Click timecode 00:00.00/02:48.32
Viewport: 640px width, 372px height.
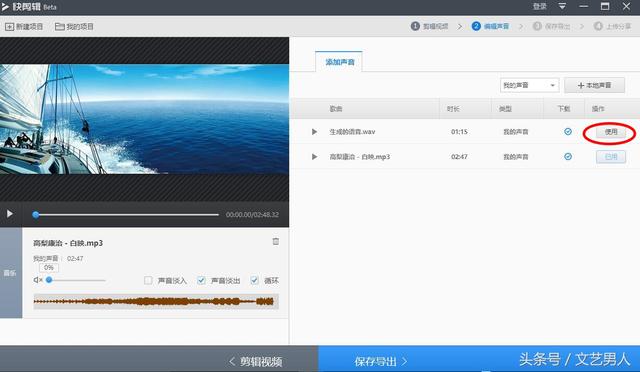[x=252, y=214]
